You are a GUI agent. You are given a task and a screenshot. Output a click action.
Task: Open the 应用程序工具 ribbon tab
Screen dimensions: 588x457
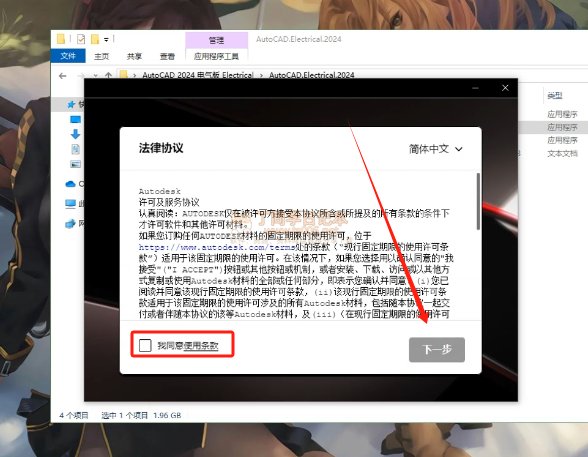[216, 56]
